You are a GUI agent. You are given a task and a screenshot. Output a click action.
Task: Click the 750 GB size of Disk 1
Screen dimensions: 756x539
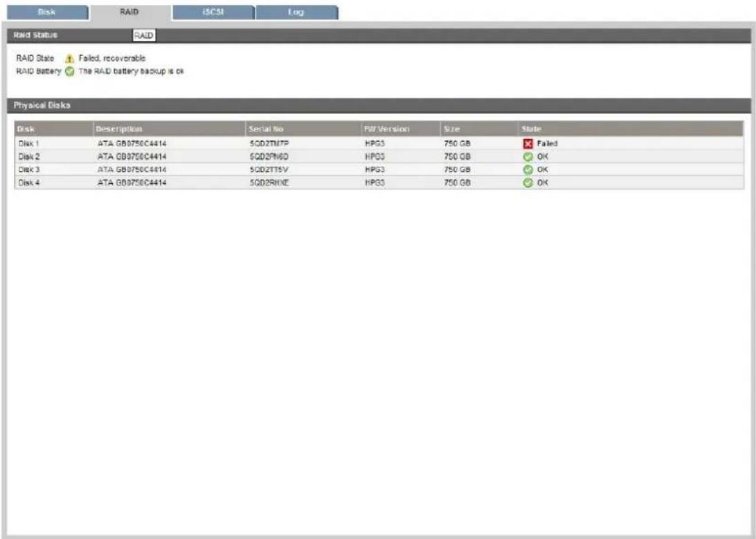[x=457, y=143]
